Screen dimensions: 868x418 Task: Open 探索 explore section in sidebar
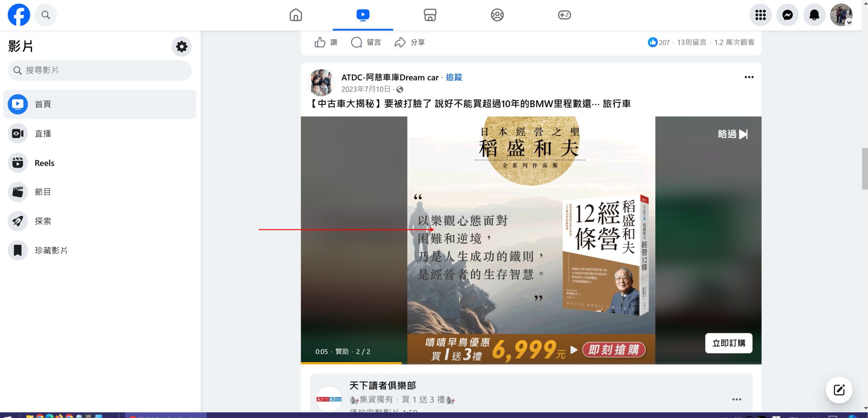click(43, 221)
